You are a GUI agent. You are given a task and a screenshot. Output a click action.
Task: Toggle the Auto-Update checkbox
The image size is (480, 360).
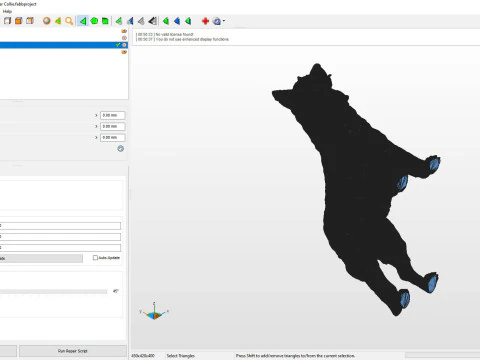[95, 258]
